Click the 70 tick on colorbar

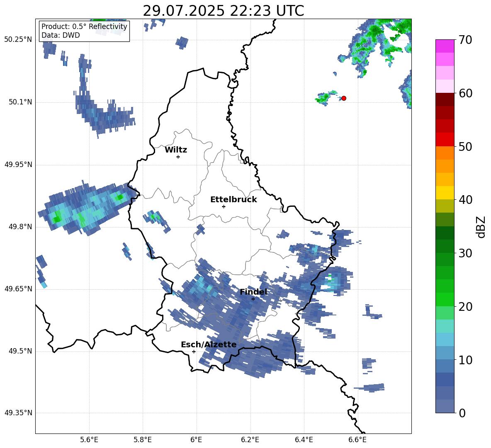coord(465,40)
